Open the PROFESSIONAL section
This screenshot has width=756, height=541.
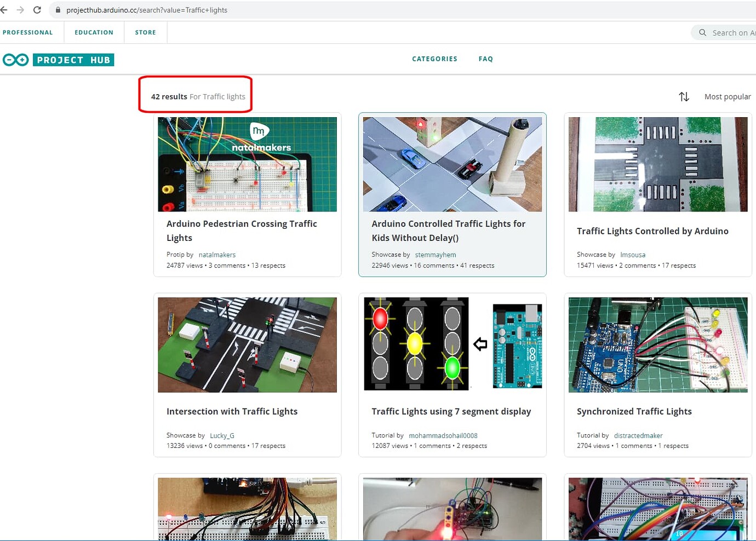28,32
